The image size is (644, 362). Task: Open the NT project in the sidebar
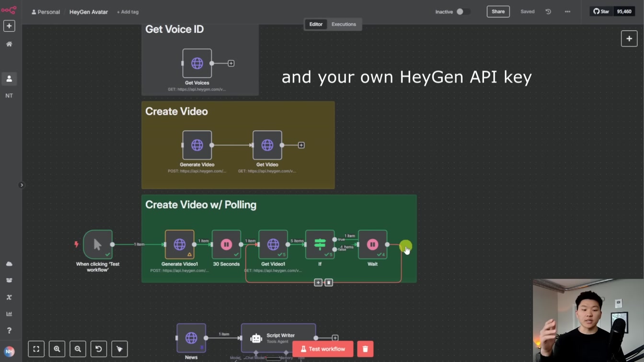point(9,96)
